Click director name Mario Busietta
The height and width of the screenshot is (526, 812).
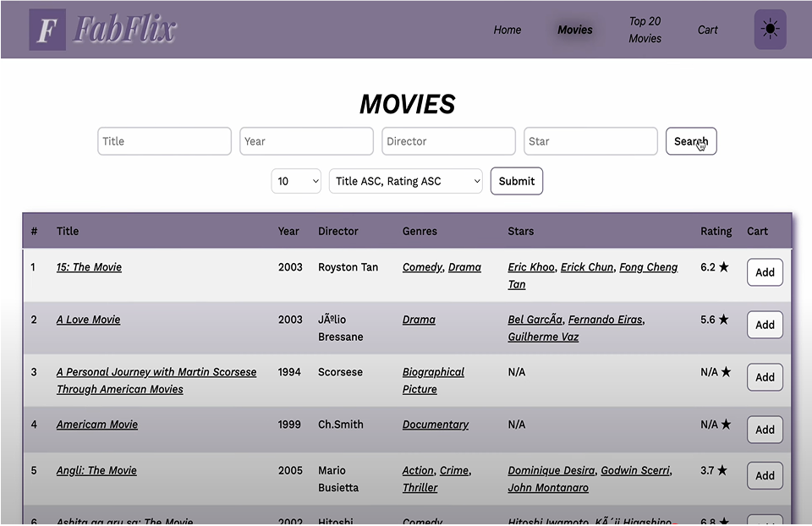[338, 479]
